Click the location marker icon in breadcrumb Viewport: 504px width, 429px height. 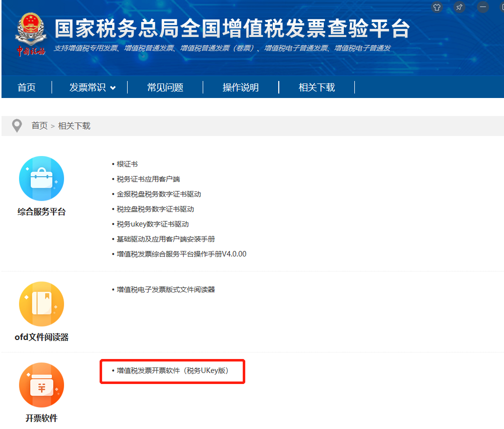point(17,126)
